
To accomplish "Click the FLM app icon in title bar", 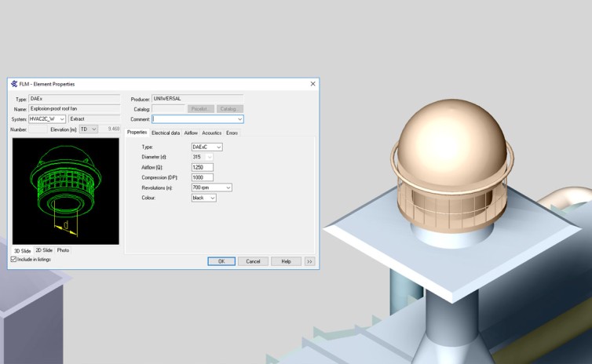I will pos(14,84).
